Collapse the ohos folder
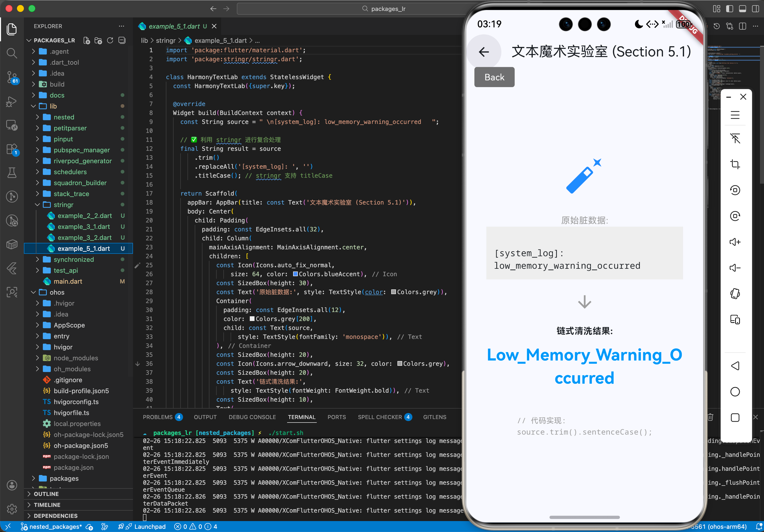The image size is (764, 532). (78, 292)
